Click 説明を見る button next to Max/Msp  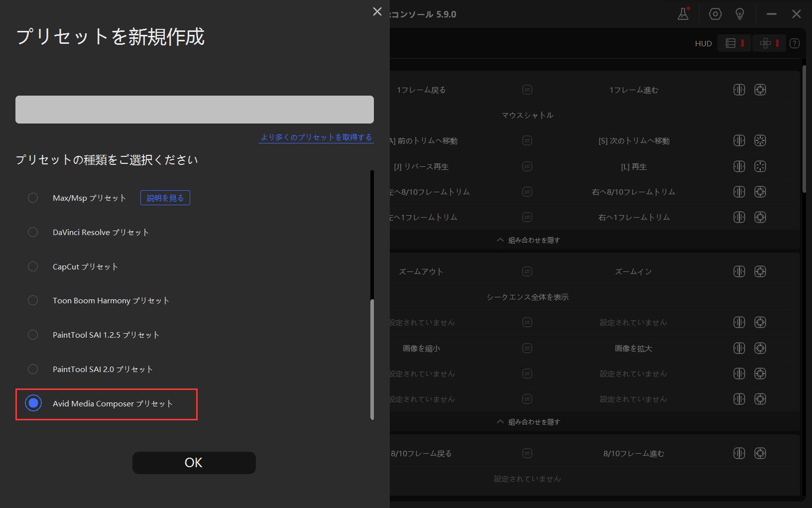pyautogui.click(x=165, y=198)
